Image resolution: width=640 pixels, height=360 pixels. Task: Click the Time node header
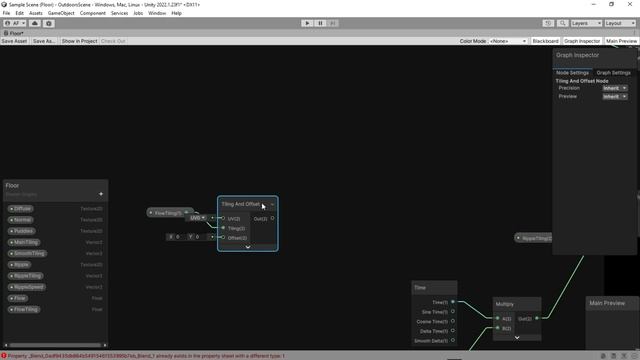pos(434,287)
